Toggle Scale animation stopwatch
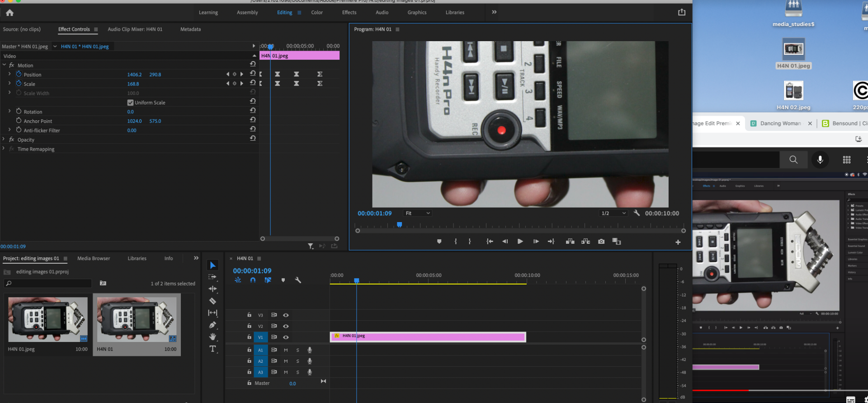 point(19,84)
